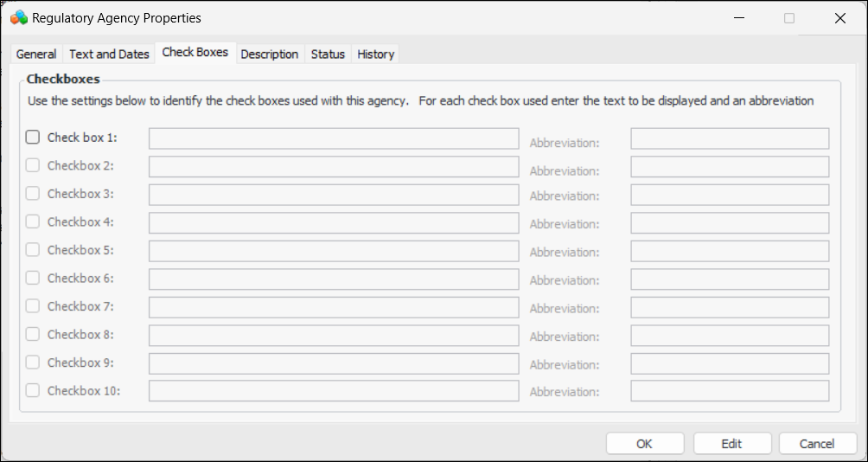
Task: Toggle the Checkbox 2 option
Action: click(x=33, y=165)
